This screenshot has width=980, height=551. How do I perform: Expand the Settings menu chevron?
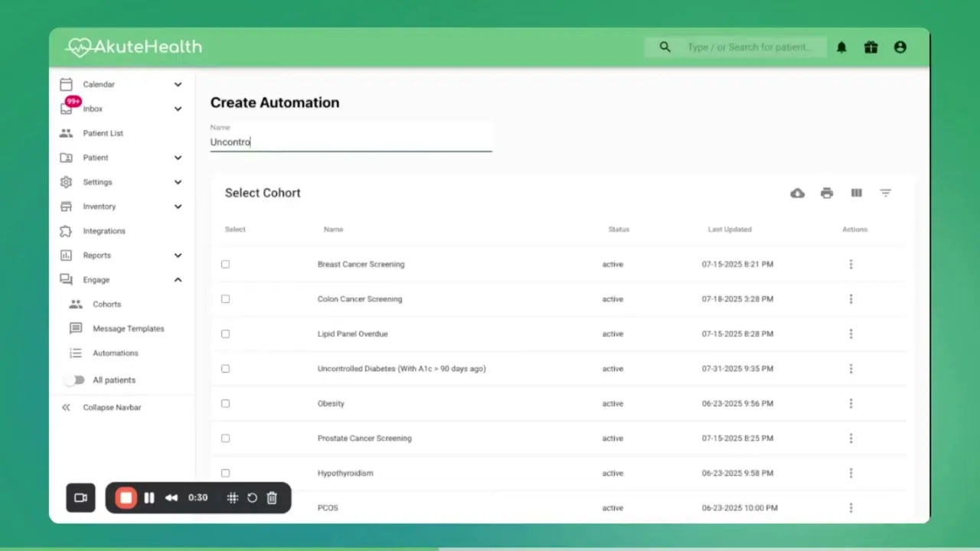(178, 182)
